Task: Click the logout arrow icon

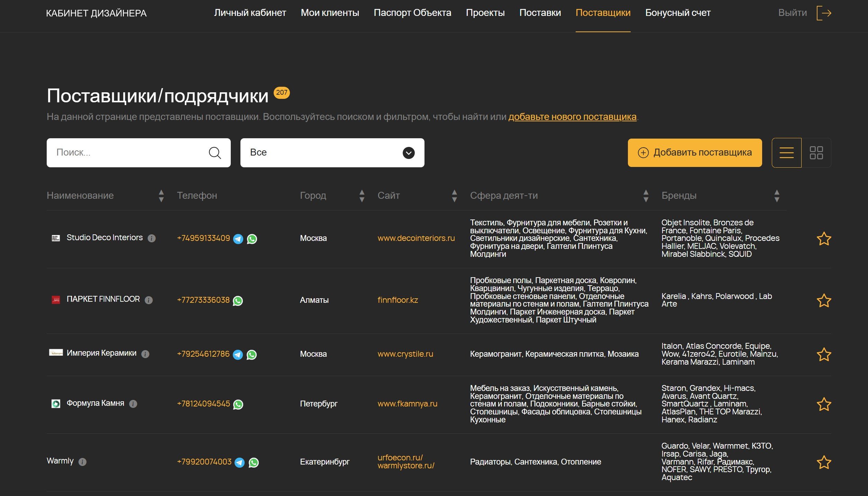Action: (824, 13)
